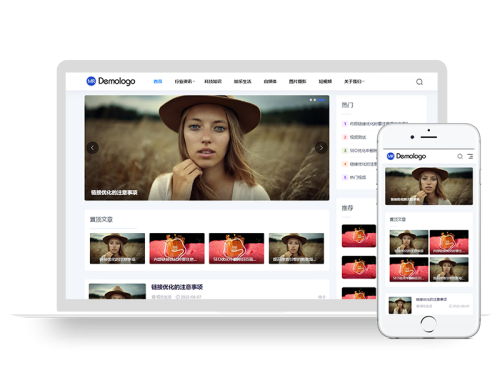Select the first carousel dot indicator
The image size is (500, 376).
(311, 100)
